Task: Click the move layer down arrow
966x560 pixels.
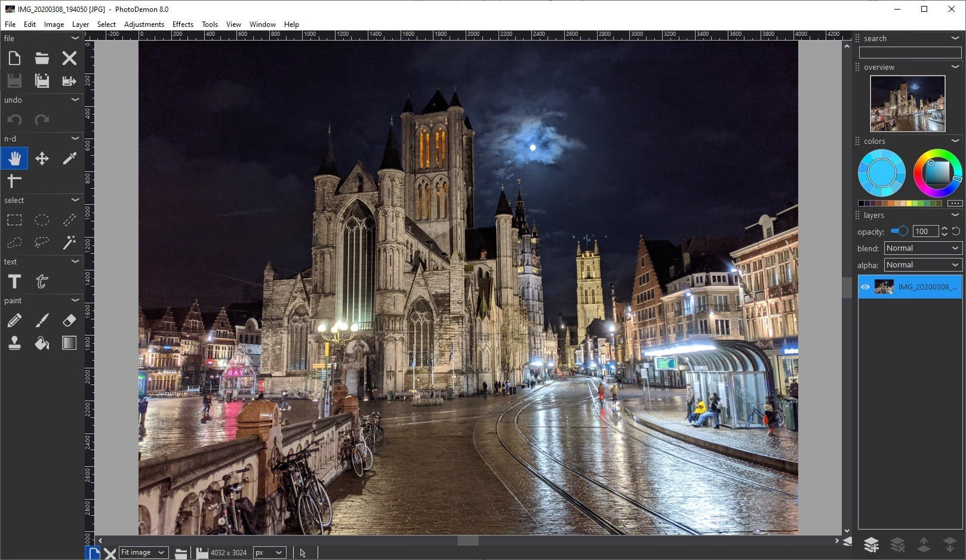Action: pos(950,544)
